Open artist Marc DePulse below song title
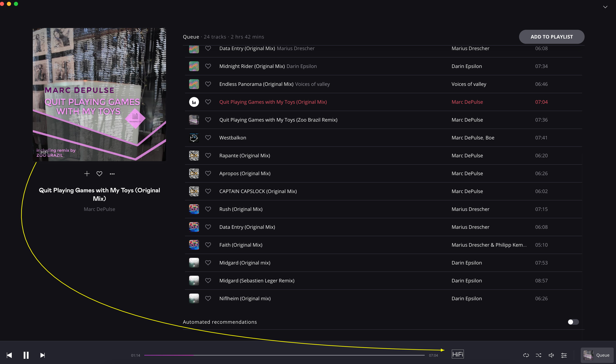This screenshot has width=616, height=364. (99, 209)
